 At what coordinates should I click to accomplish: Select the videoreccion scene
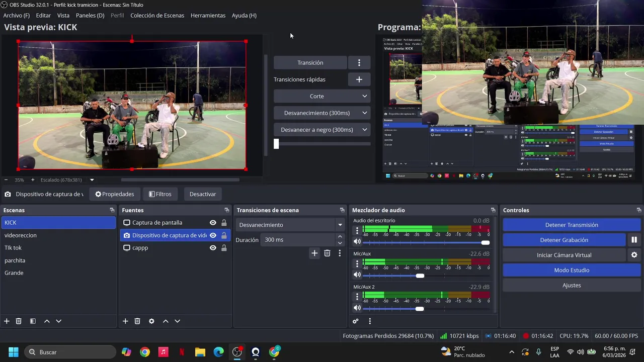(x=58, y=235)
